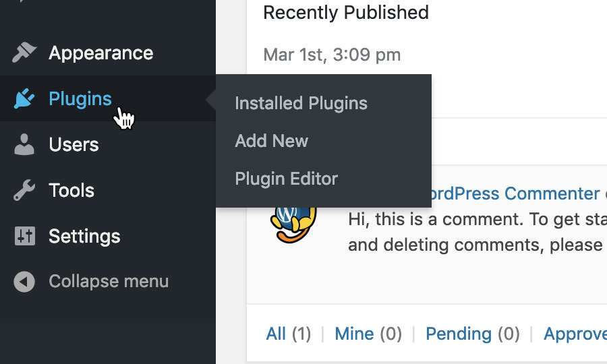Click the Appearance paintbrush icon

click(x=24, y=53)
